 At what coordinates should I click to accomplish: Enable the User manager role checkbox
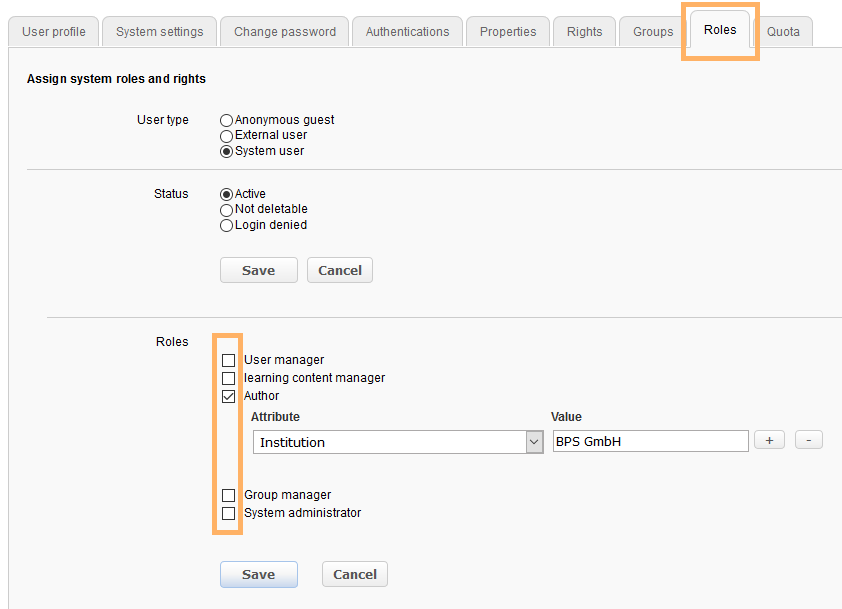(228, 360)
